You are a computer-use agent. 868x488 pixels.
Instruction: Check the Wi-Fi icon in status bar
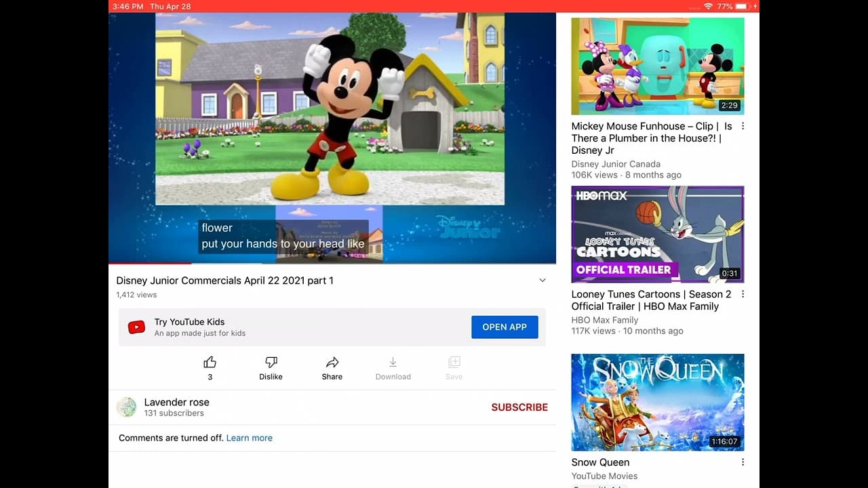tap(708, 6)
